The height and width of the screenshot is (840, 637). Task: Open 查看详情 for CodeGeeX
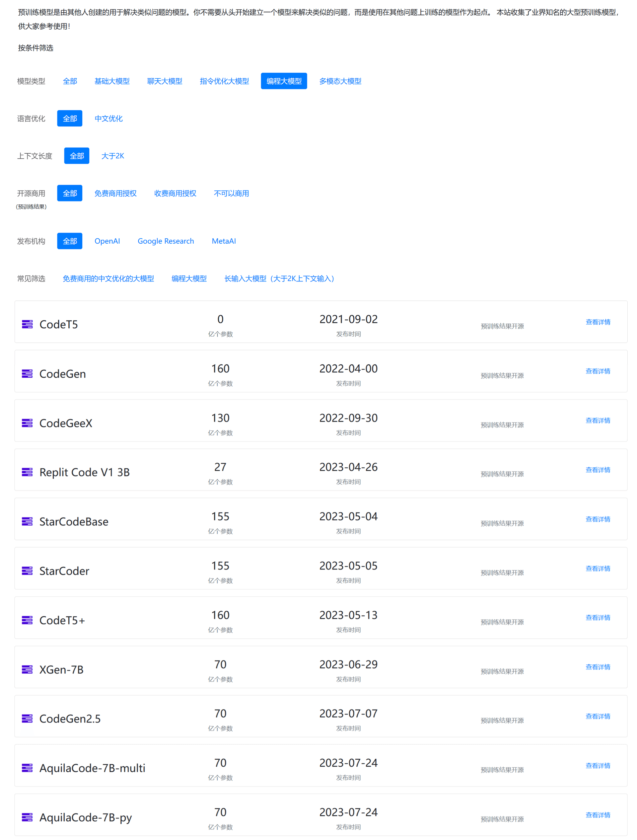pyautogui.click(x=598, y=420)
